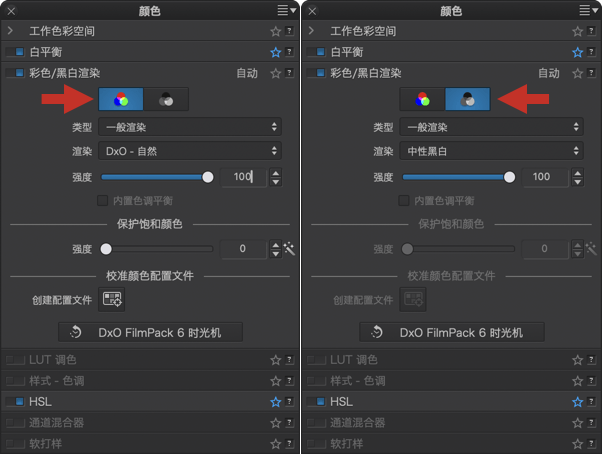Open 渲染 中性黑白 dropdown in right panel
The image size is (602, 454).
491,151
